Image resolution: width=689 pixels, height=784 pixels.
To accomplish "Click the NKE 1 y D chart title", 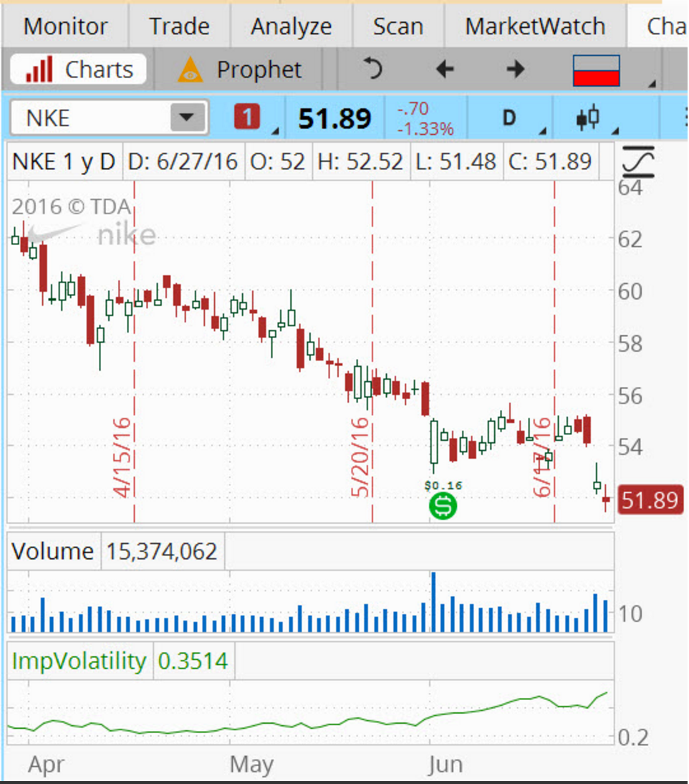I will 64,162.
